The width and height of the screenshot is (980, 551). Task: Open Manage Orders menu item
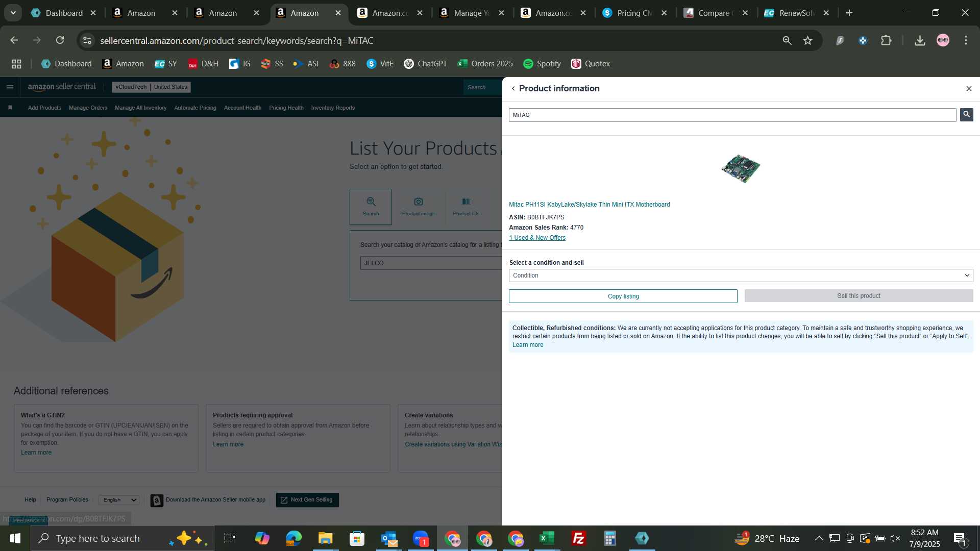click(x=88, y=108)
